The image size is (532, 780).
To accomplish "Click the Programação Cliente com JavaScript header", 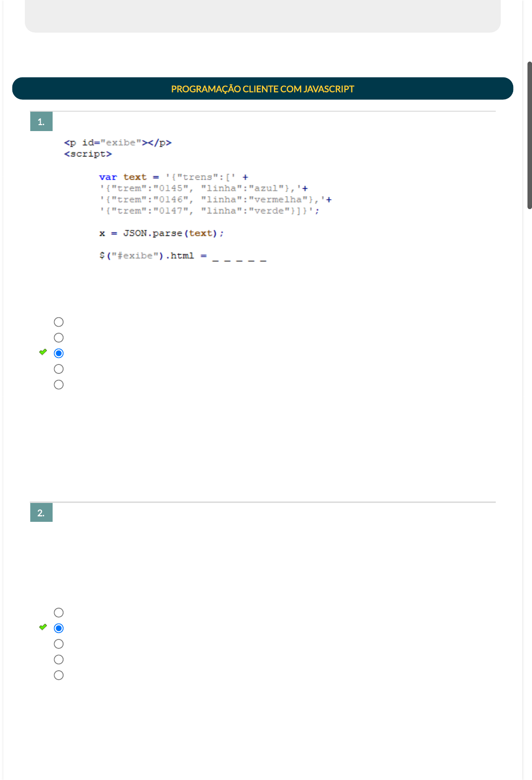I will 263,89.
